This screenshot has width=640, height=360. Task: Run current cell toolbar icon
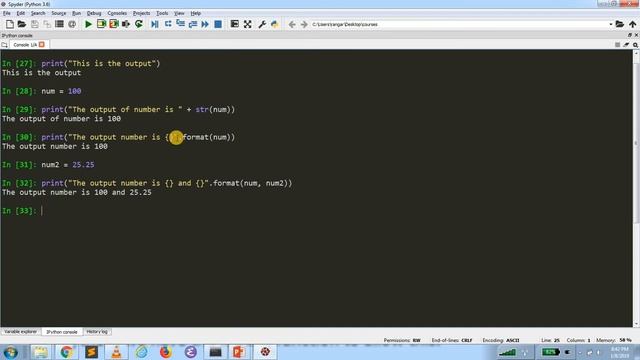pos(101,24)
